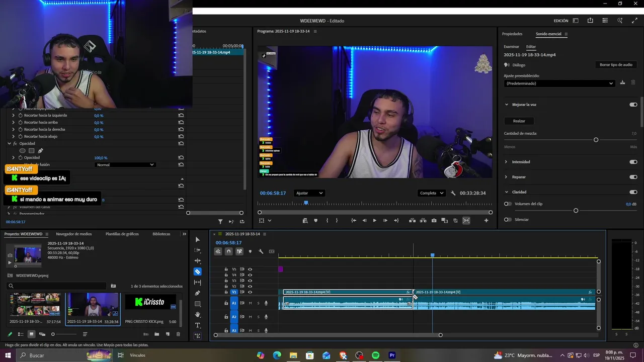
Task: Toggle the Claridad switch
Action: coord(633,192)
